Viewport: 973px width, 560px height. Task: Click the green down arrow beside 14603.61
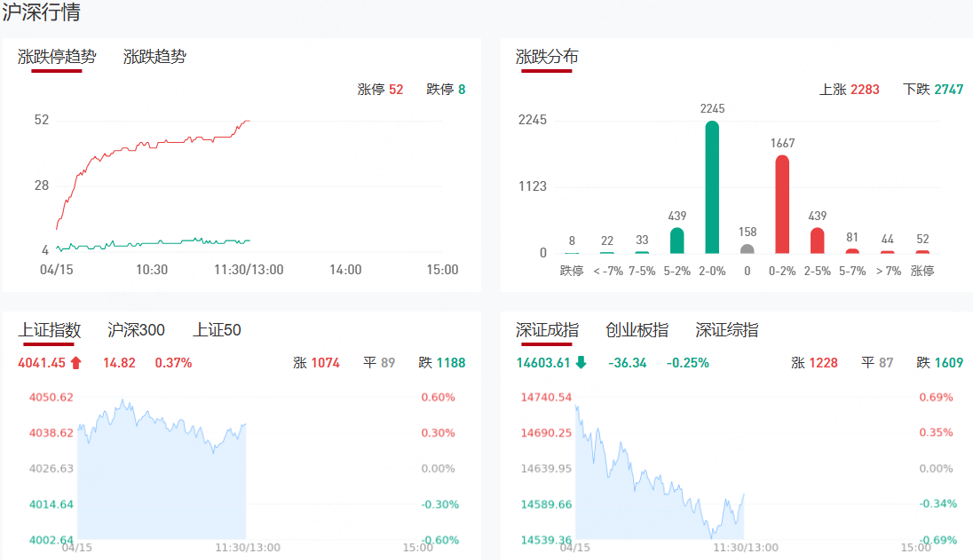581,362
